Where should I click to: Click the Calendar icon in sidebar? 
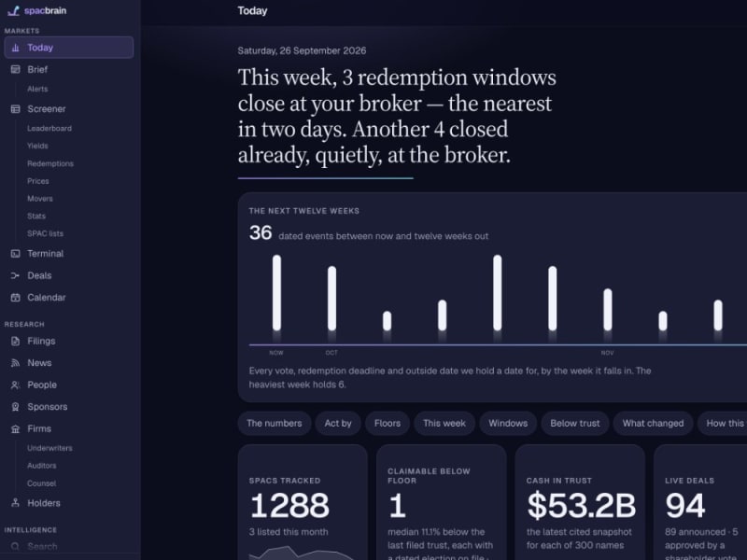[x=15, y=298]
